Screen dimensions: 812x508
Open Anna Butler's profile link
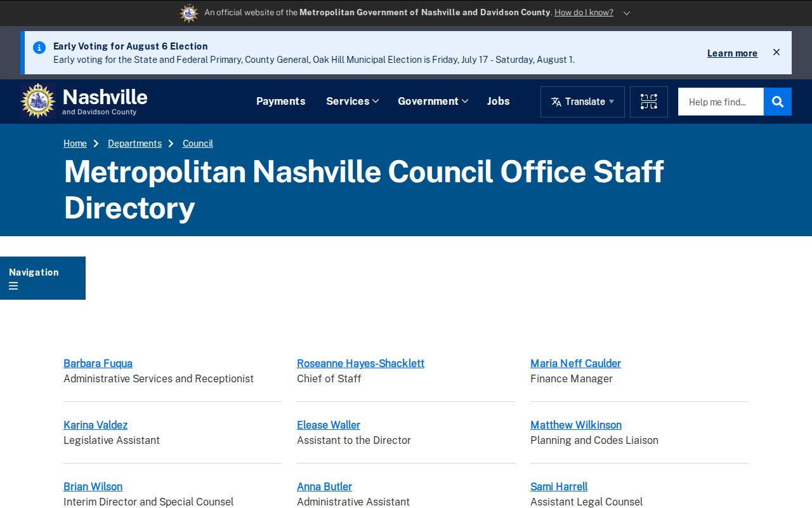click(324, 486)
